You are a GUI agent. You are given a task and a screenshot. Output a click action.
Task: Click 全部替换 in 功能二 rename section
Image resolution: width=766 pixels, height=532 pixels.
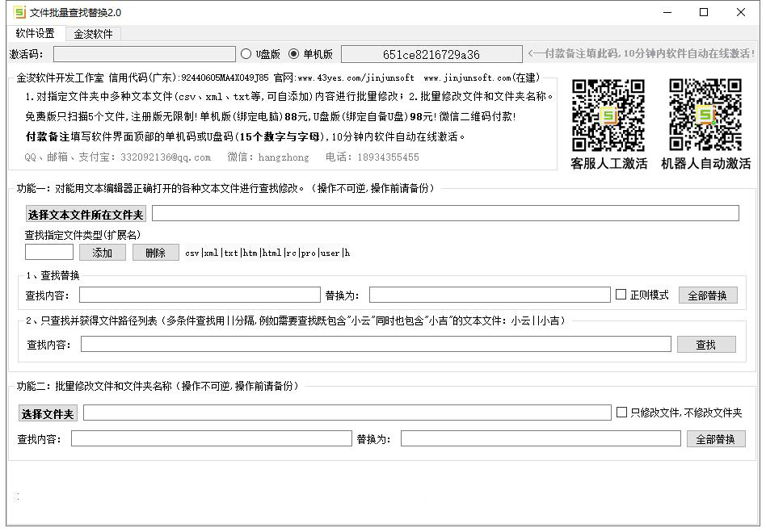click(715, 439)
